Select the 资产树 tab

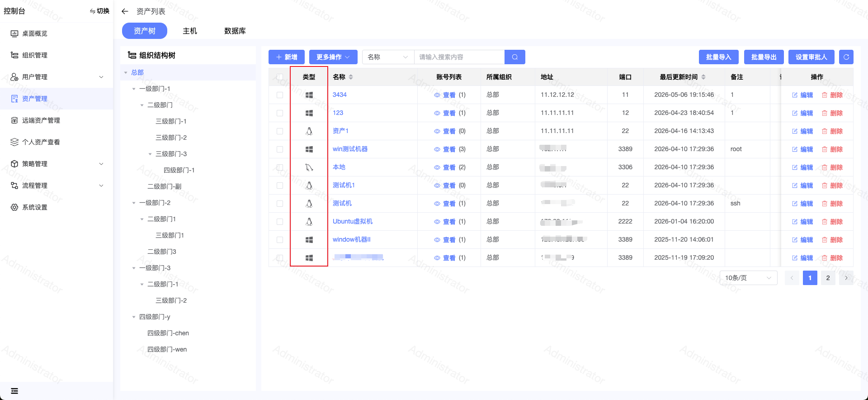(x=145, y=31)
